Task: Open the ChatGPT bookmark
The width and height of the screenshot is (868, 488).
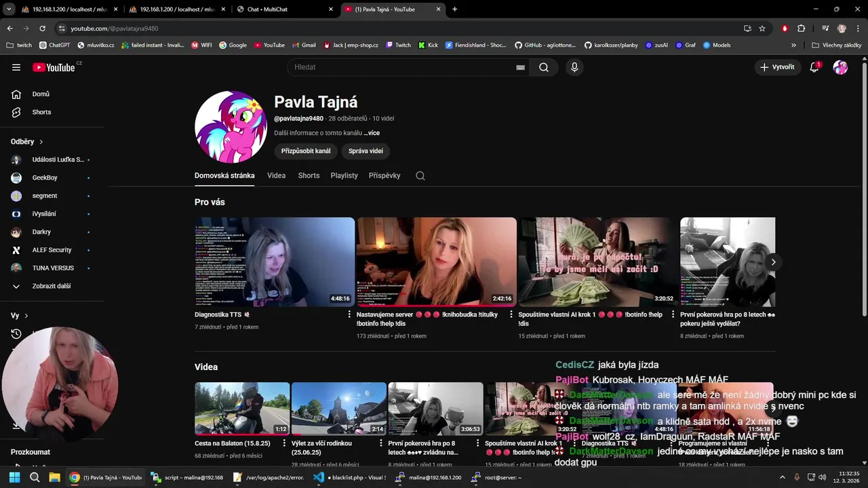Action: pos(54,45)
